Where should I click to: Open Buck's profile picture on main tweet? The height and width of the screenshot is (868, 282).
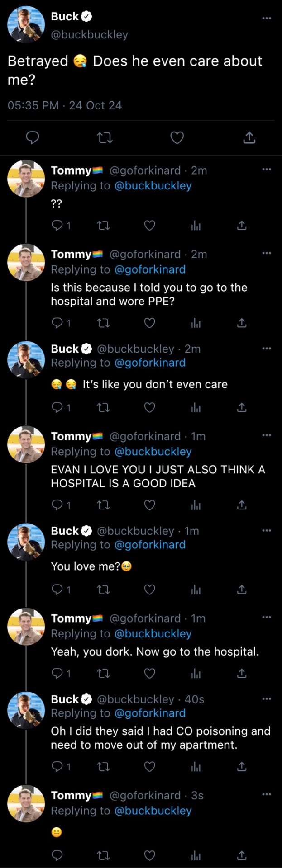(x=26, y=25)
